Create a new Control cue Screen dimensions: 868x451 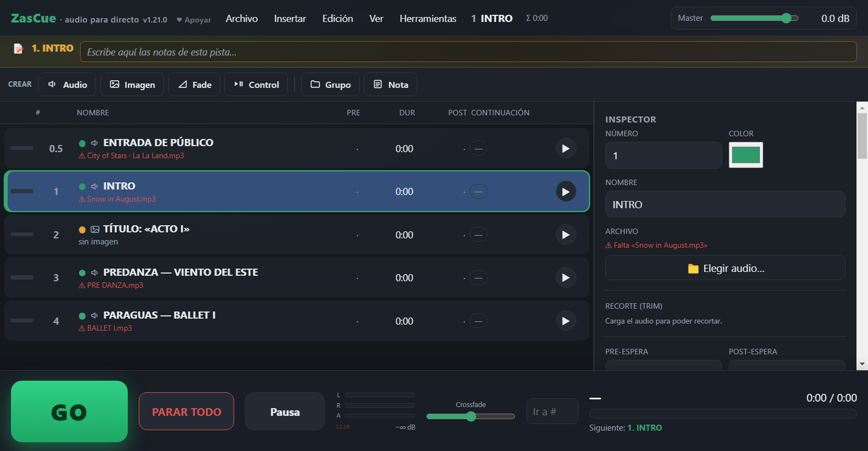click(x=256, y=84)
